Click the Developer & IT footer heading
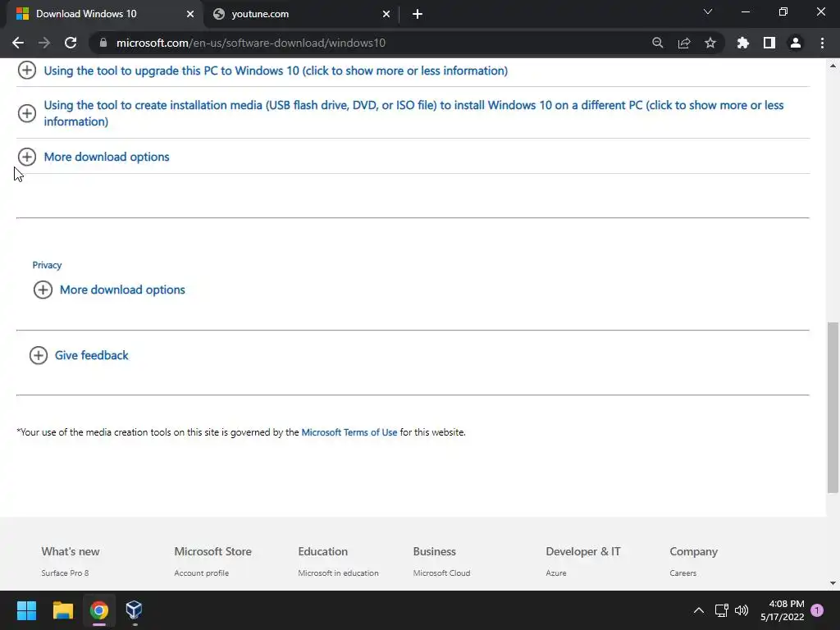 (583, 551)
